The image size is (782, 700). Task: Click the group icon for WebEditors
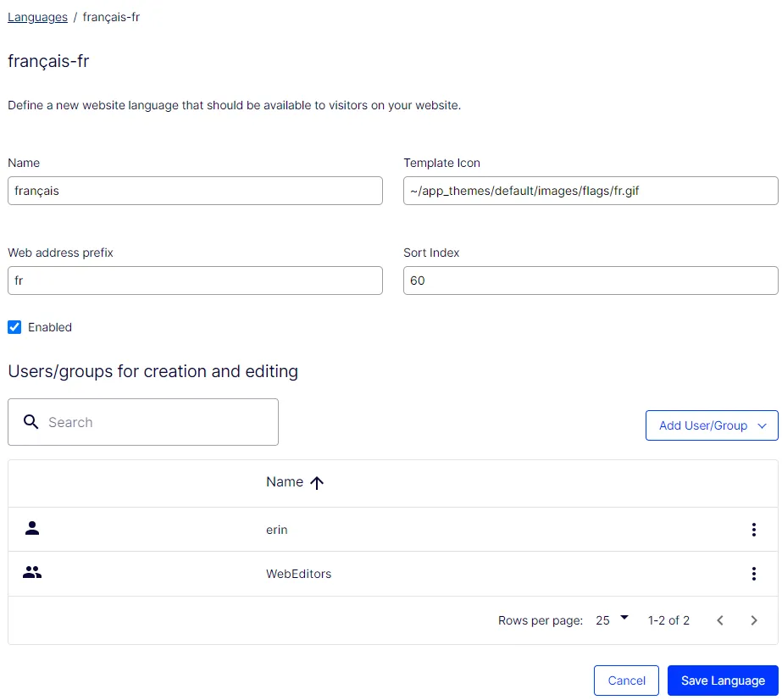[x=32, y=572]
